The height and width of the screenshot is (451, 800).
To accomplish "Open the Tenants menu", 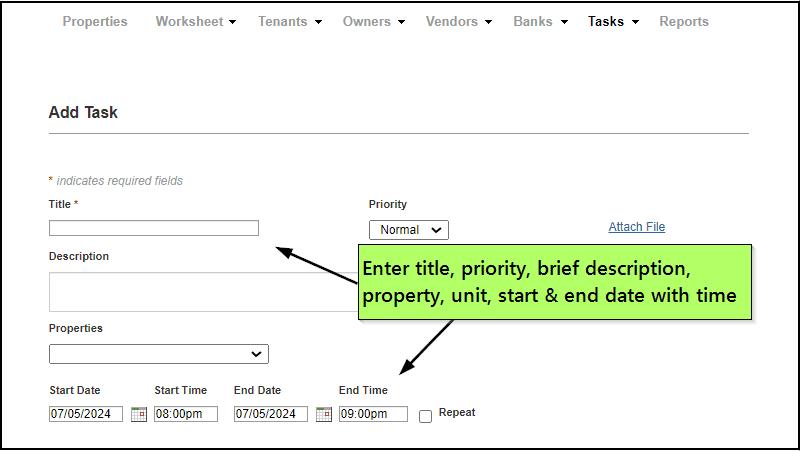I will 289,21.
